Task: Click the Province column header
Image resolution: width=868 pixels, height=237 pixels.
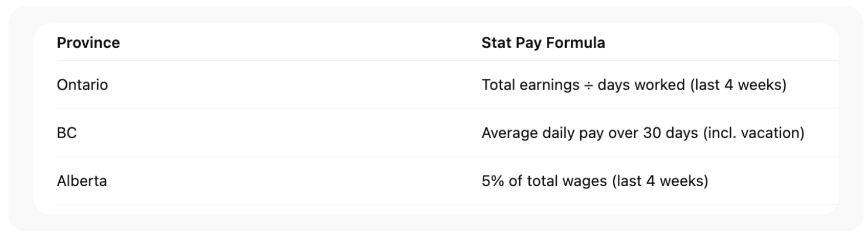Action: 88,43
